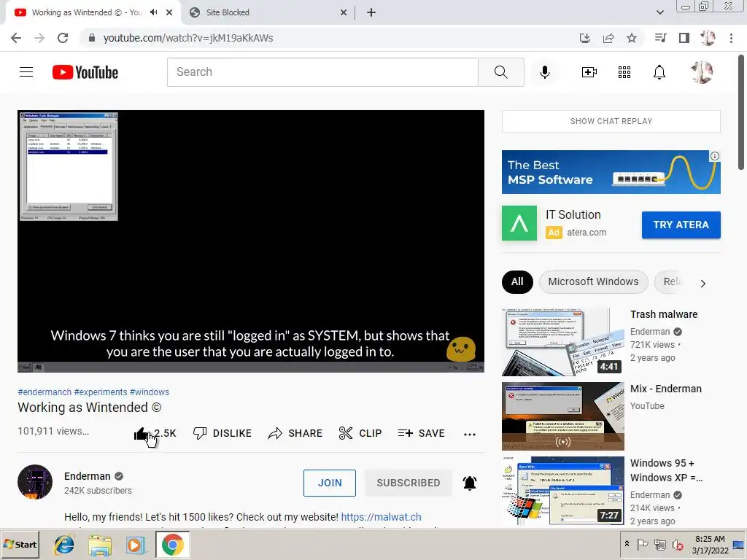Focus the YouTube search field
The image size is (747, 560).
coord(322,72)
